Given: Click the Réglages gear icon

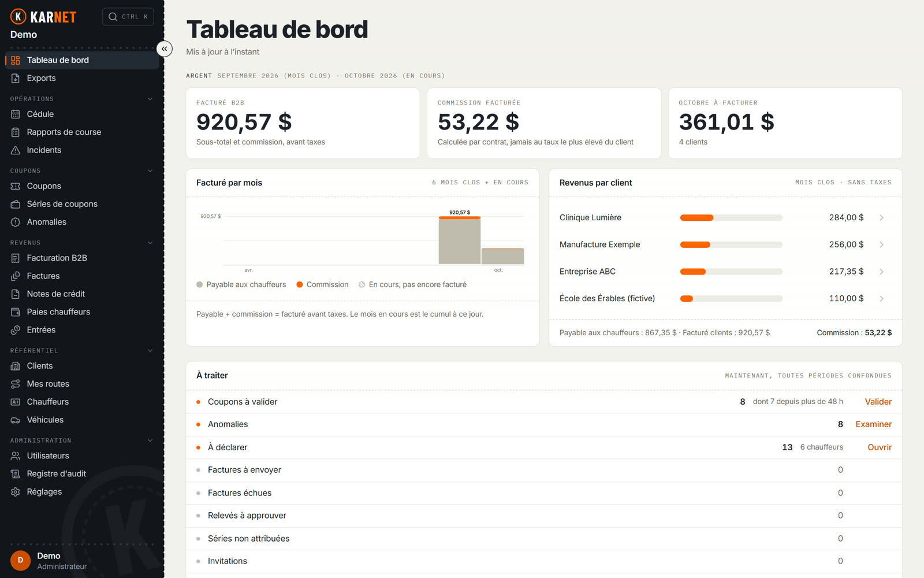Looking at the screenshot, I should (16, 492).
